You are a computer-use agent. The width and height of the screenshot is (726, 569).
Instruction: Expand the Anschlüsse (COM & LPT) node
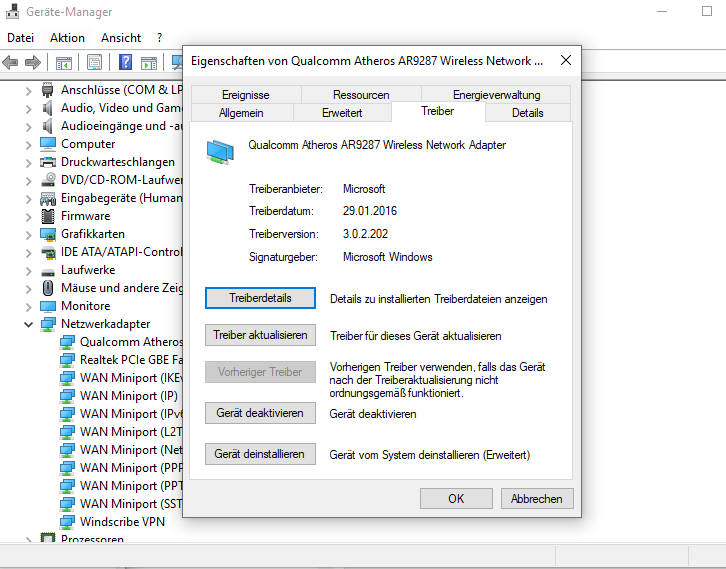[28, 90]
